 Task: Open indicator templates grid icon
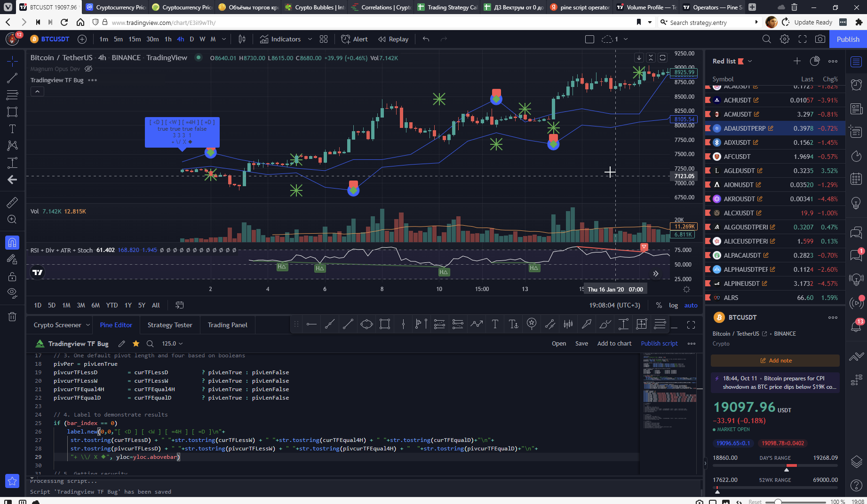pos(324,39)
